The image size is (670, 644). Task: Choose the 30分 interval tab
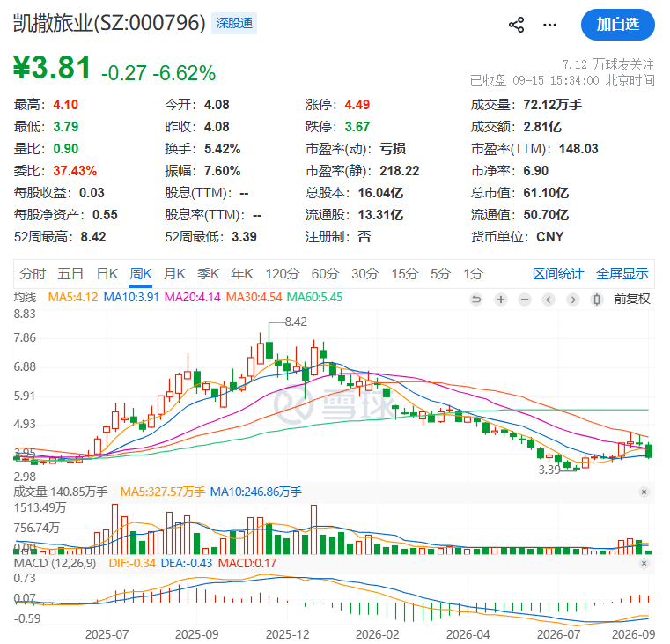pyautogui.click(x=364, y=274)
